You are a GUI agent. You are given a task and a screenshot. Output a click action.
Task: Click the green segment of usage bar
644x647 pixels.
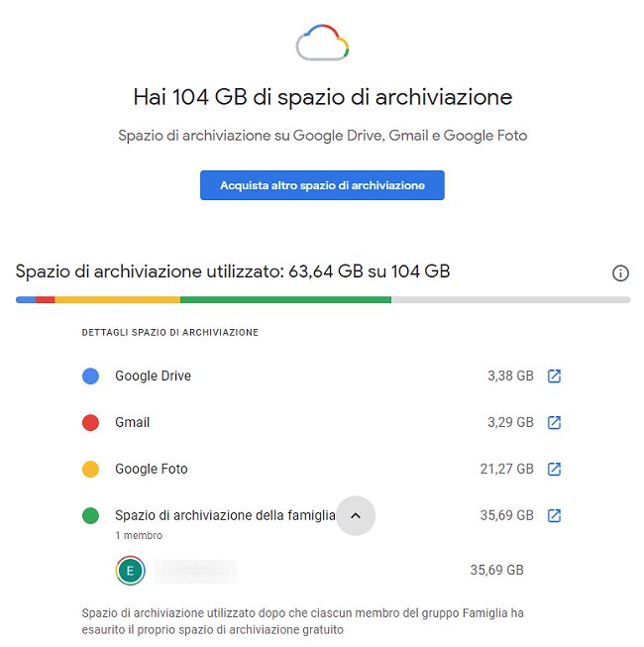285,299
